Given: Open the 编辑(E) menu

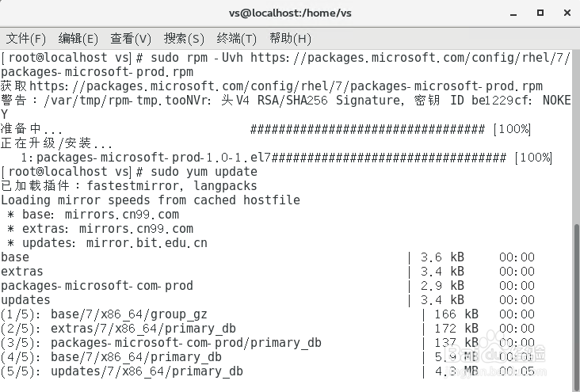Looking at the screenshot, I should [78, 38].
